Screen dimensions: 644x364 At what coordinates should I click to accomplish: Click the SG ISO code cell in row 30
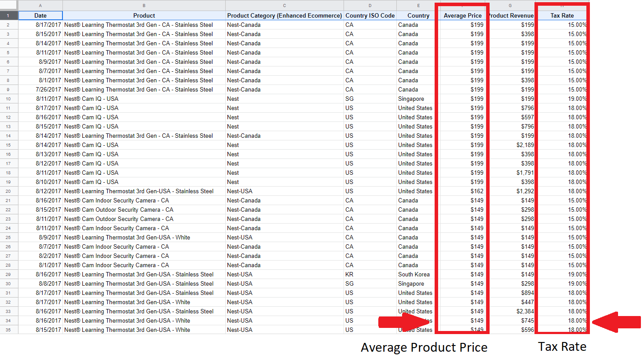coord(370,283)
